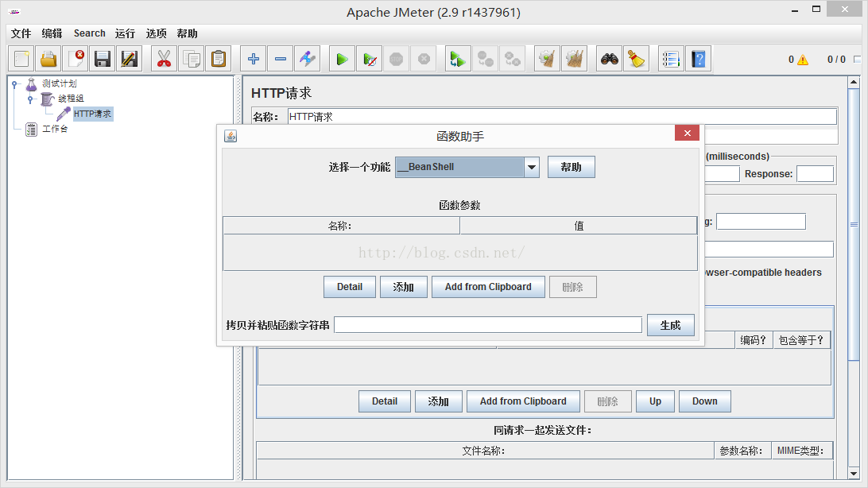Open the 运行 menu
This screenshot has width=868, height=488.
pos(125,33)
